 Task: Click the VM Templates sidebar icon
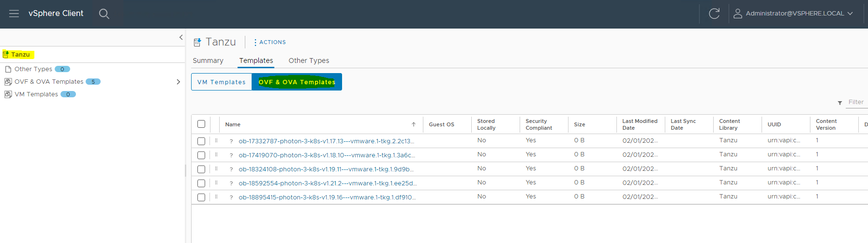point(8,94)
